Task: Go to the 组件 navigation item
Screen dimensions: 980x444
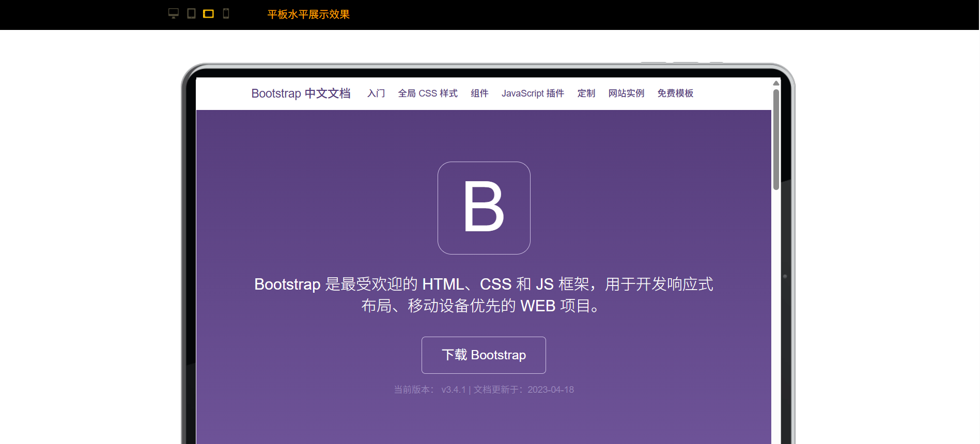Action: (479, 93)
